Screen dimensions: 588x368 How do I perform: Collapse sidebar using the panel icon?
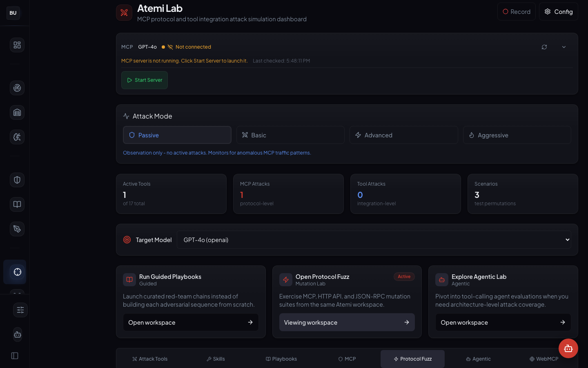coord(15,356)
